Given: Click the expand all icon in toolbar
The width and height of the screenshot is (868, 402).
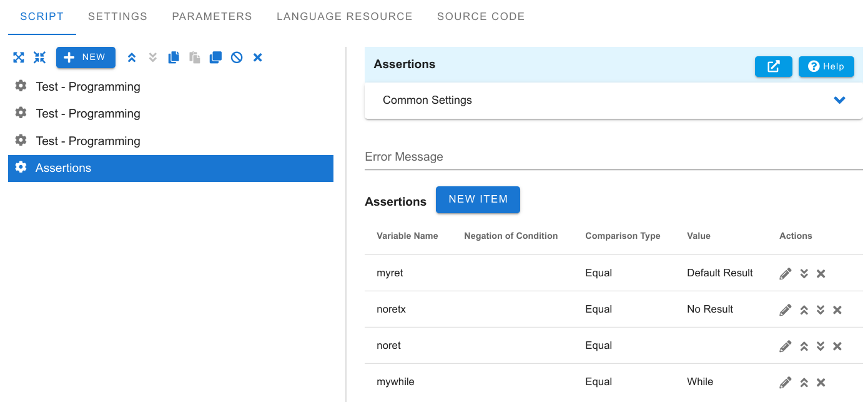Looking at the screenshot, I should (x=19, y=58).
